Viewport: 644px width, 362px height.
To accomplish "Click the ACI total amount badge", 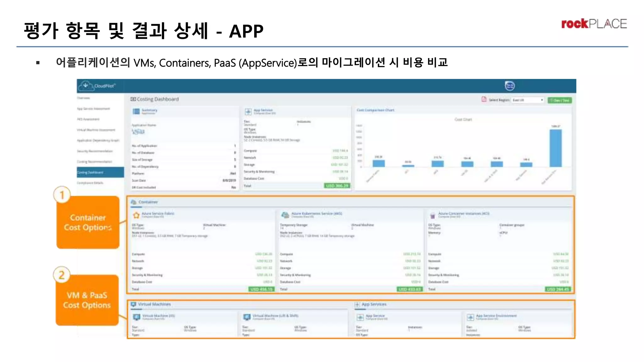I will pos(558,289).
